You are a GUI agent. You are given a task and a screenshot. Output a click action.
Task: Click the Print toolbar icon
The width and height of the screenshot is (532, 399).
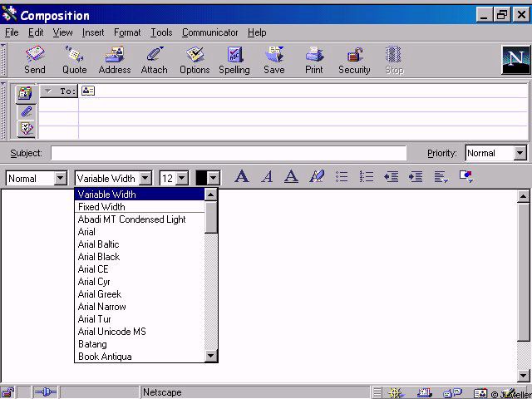[314, 54]
